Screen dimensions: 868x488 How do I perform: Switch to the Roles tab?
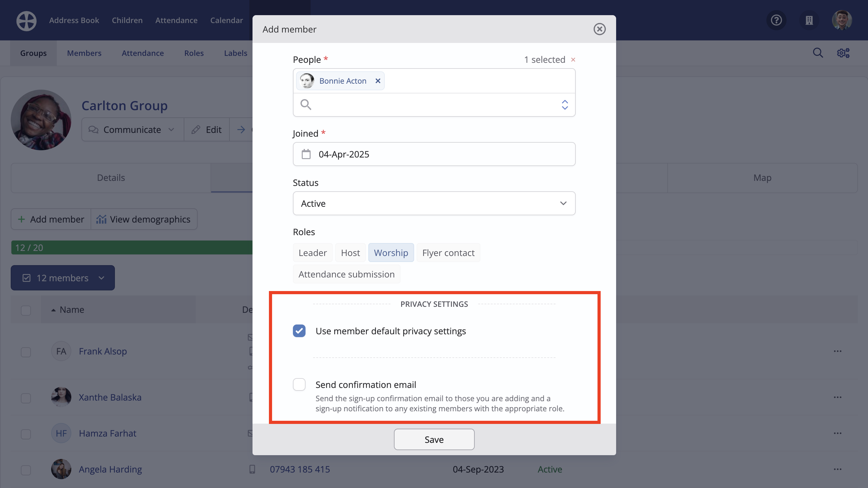194,53
